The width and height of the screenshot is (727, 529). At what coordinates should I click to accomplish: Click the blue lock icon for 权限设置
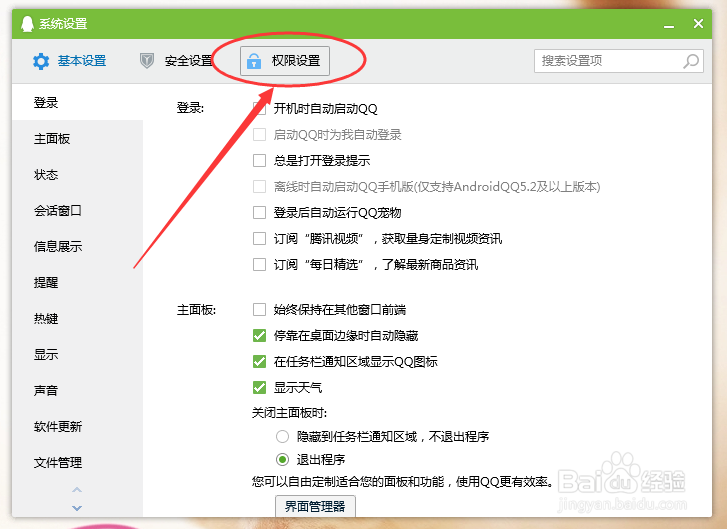pos(254,61)
